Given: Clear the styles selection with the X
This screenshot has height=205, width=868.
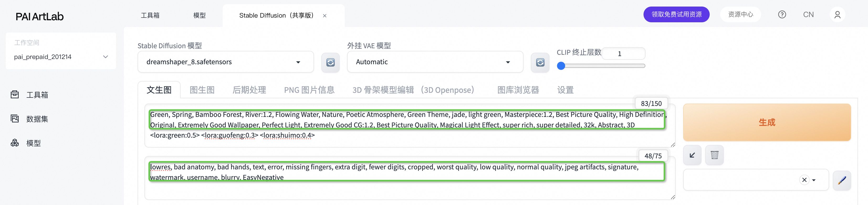Looking at the screenshot, I should [x=804, y=180].
